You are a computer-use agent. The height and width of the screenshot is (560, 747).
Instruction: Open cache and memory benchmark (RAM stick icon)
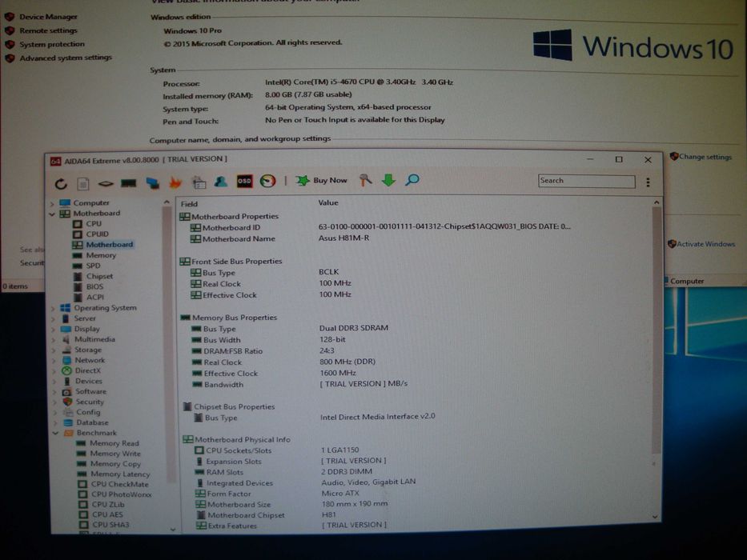pyautogui.click(x=129, y=183)
